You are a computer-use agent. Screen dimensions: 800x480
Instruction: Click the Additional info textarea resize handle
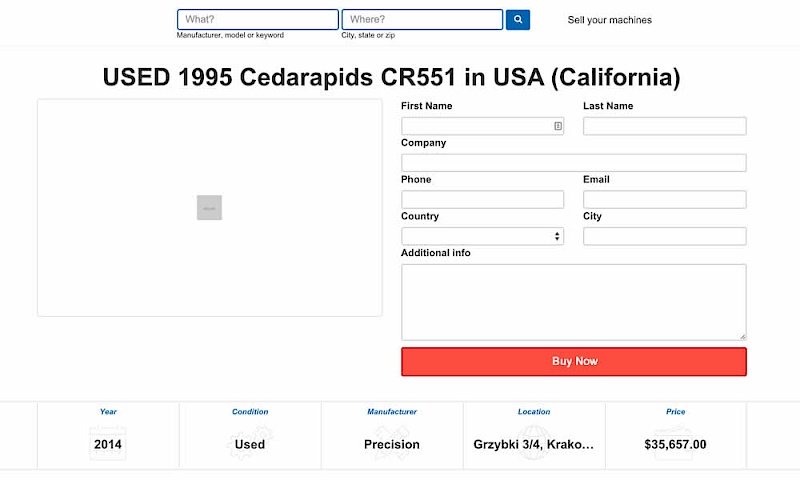click(x=742, y=336)
